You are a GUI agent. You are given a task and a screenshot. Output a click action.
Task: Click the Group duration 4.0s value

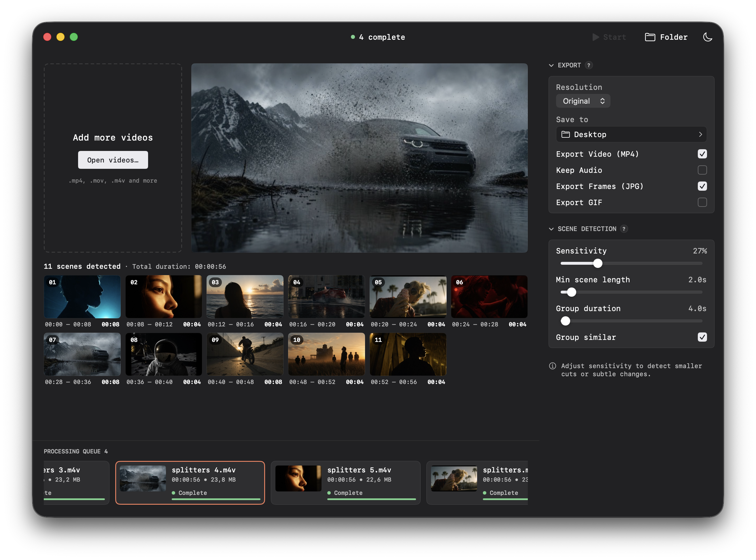coord(697,309)
